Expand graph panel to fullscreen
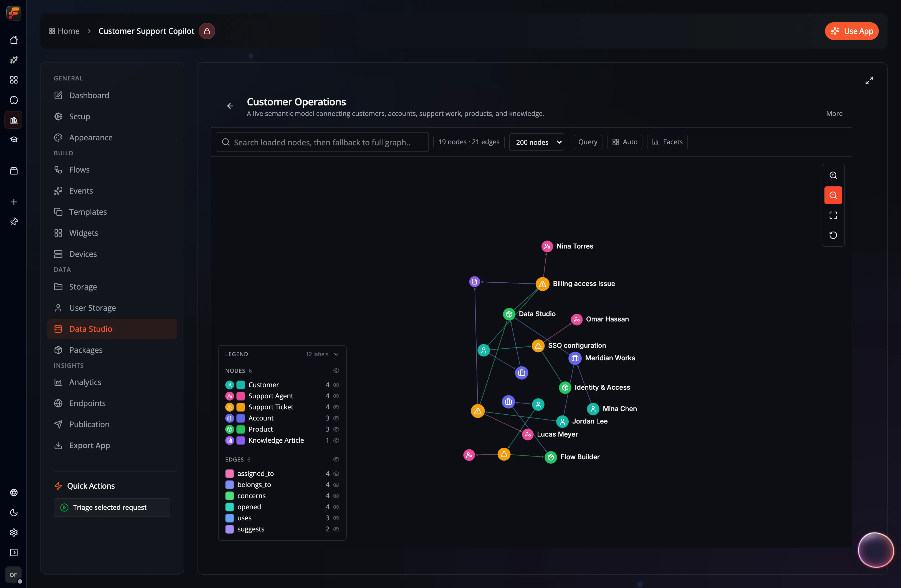The height and width of the screenshot is (588, 901). click(869, 80)
